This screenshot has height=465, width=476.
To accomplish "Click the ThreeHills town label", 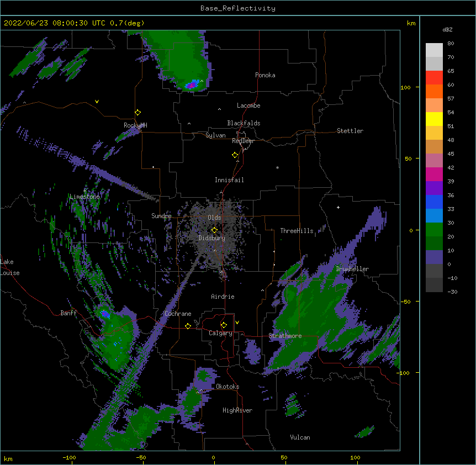I will 297,231.
